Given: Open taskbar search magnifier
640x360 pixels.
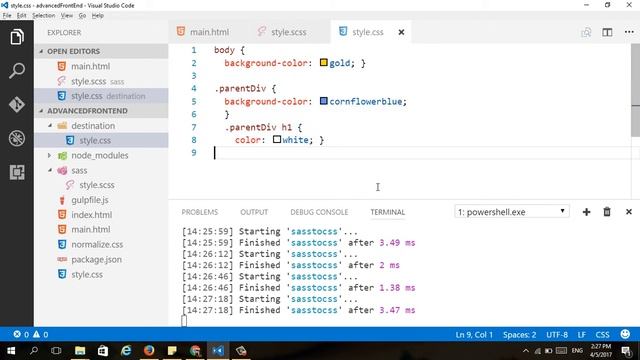Looking at the screenshot, I should [34, 351].
